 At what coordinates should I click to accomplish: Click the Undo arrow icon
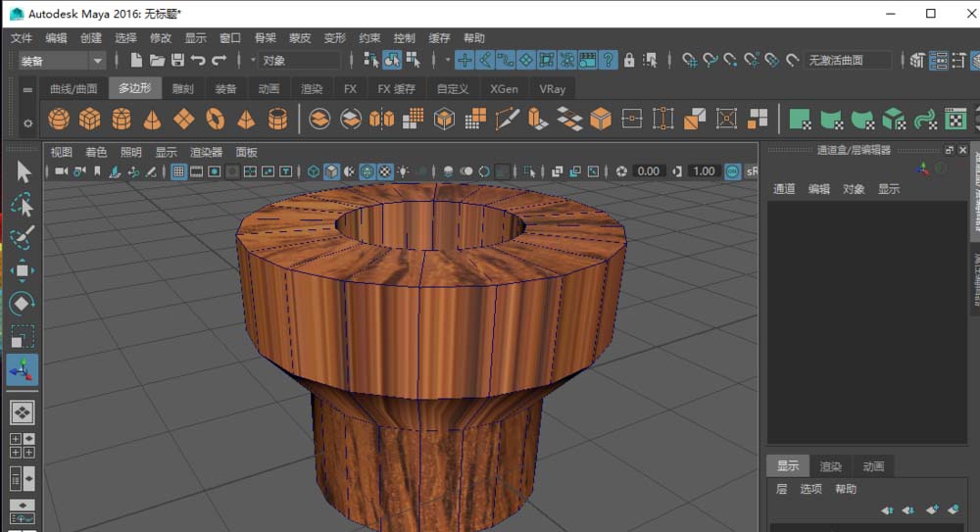pyautogui.click(x=199, y=61)
